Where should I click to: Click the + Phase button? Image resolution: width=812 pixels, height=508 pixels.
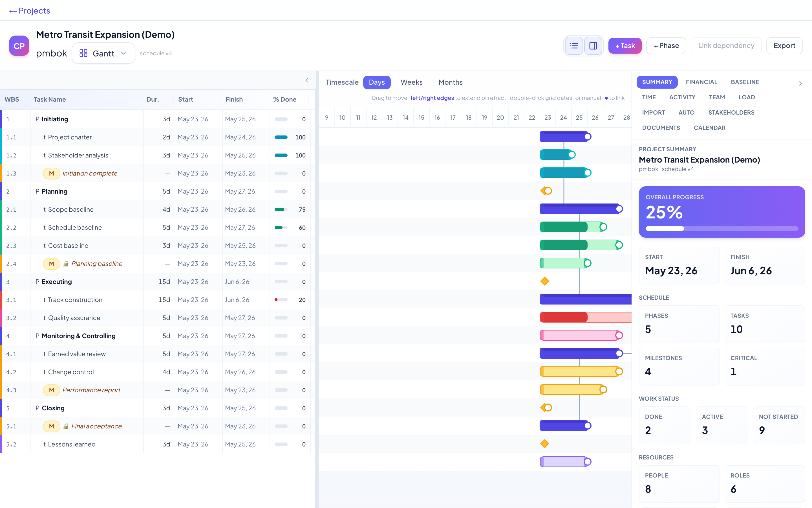tap(666, 46)
